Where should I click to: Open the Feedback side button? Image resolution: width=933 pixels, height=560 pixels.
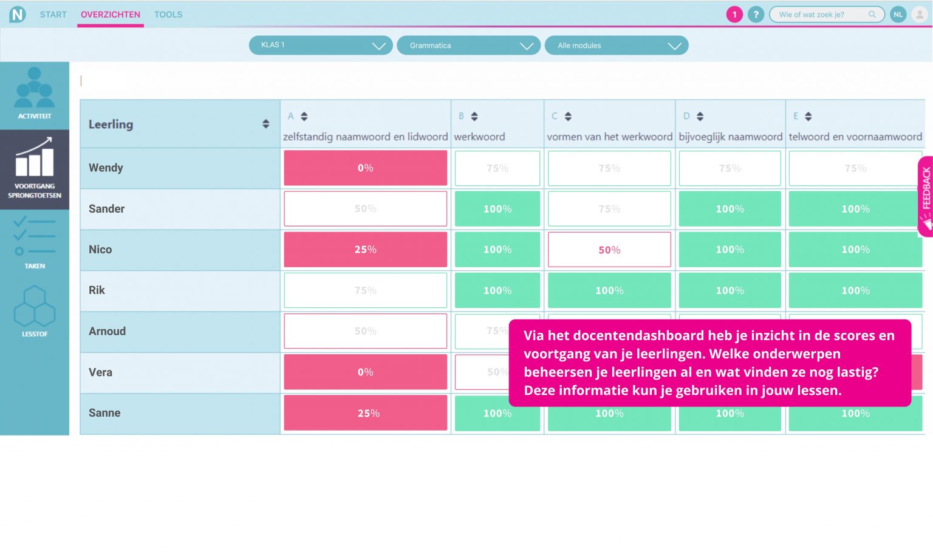coord(926,196)
